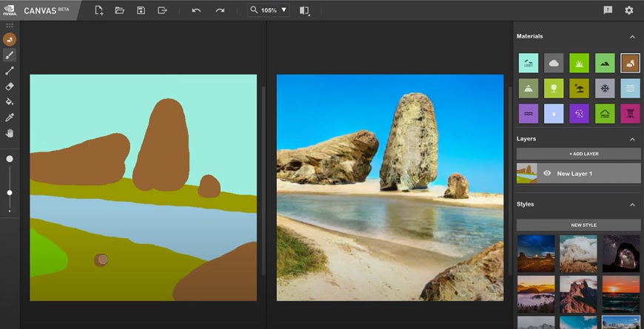The height and width of the screenshot is (329, 644).
Task: Choose the light cyan sky material
Action: pyautogui.click(x=529, y=63)
